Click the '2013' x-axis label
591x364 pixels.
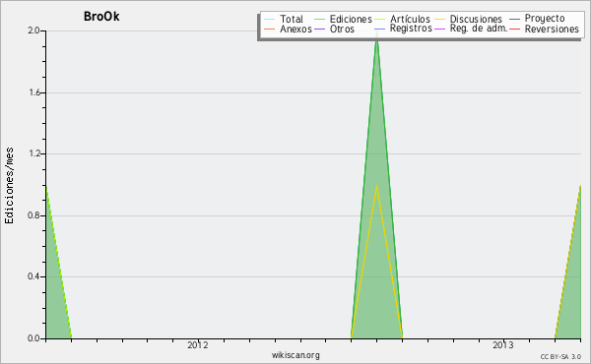click(502, 344)
